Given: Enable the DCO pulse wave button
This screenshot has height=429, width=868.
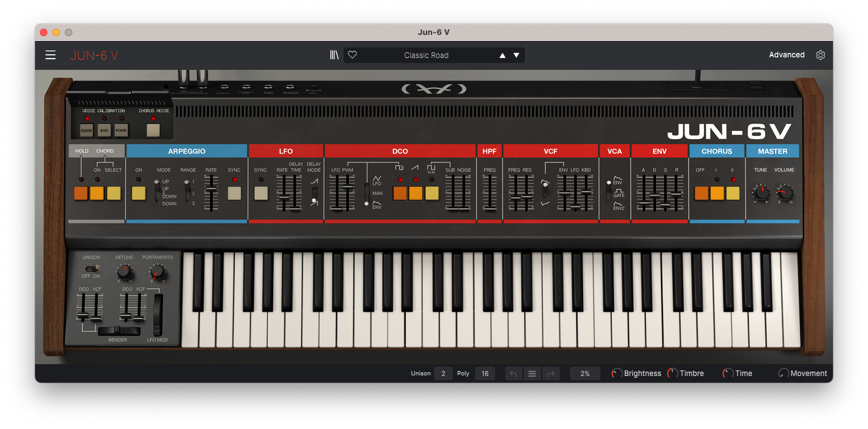Looking at the screenshot, I should coord(400,193).
